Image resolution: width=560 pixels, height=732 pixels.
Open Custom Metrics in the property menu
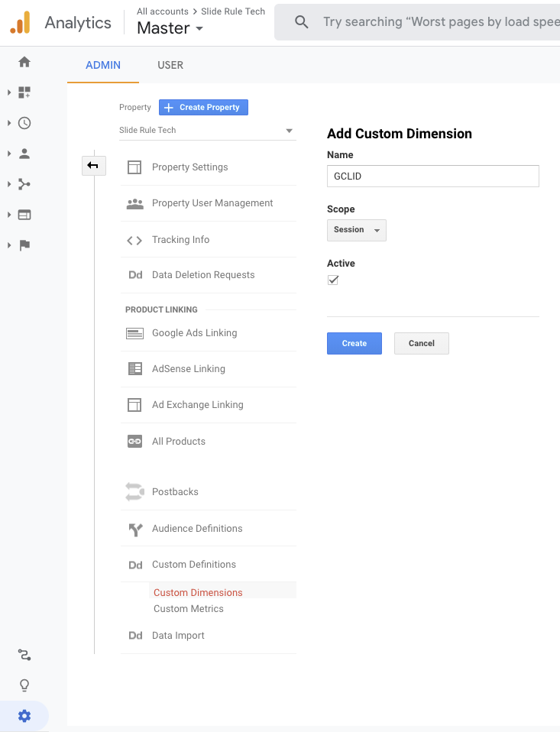point(189,609)
